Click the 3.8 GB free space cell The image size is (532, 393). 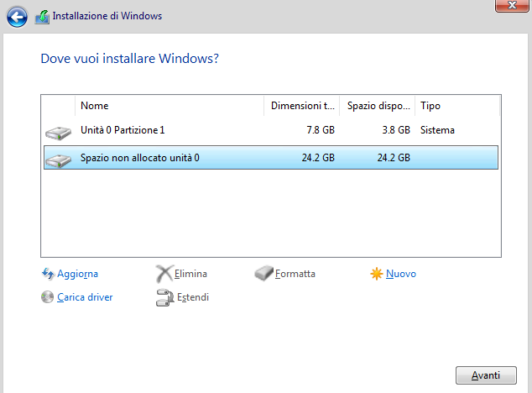tap(396, 130)
